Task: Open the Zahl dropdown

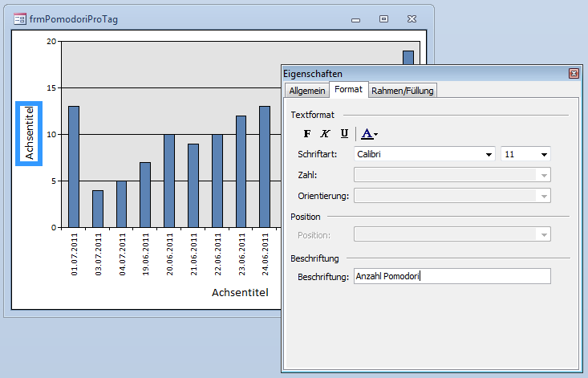Action: point(544,175)
